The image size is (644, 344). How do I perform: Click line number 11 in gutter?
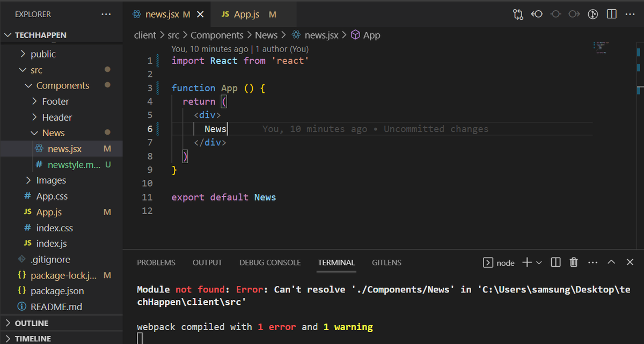(148, 197)
